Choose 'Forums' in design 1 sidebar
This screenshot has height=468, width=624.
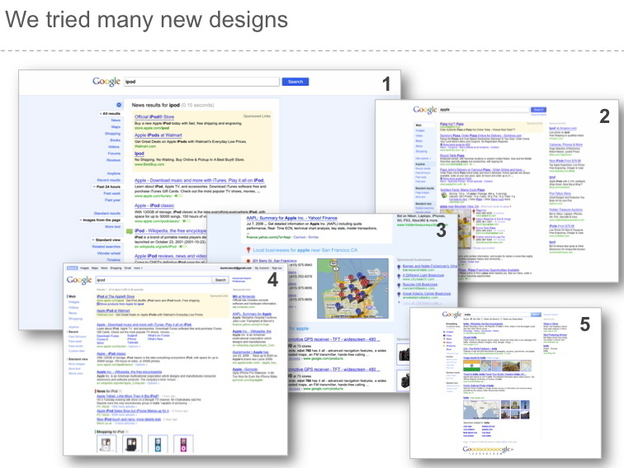coord(114,153)
